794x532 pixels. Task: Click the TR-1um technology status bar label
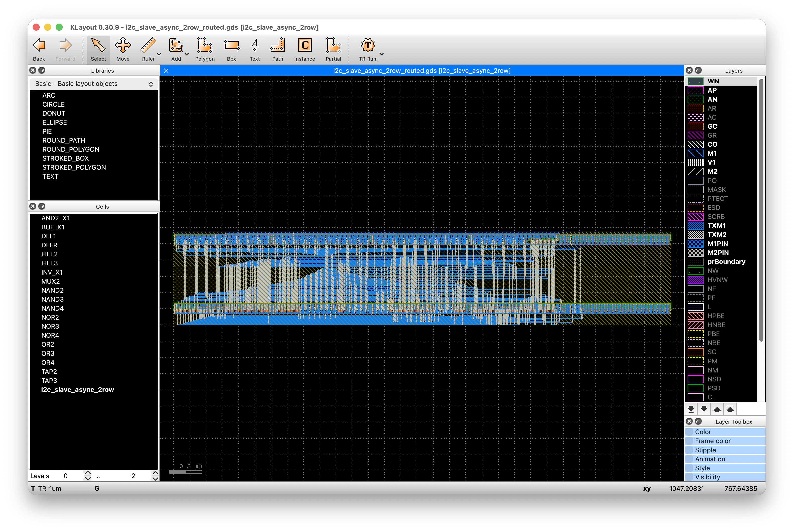(50, 488)
